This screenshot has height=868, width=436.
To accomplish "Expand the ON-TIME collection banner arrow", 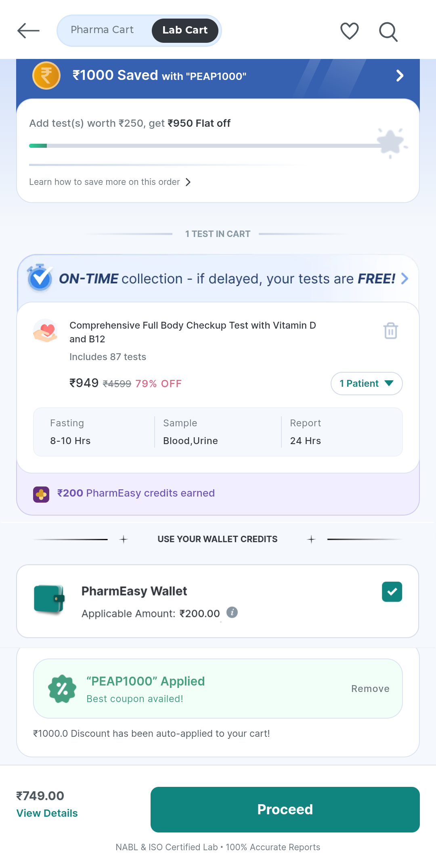I will [405, 279].
